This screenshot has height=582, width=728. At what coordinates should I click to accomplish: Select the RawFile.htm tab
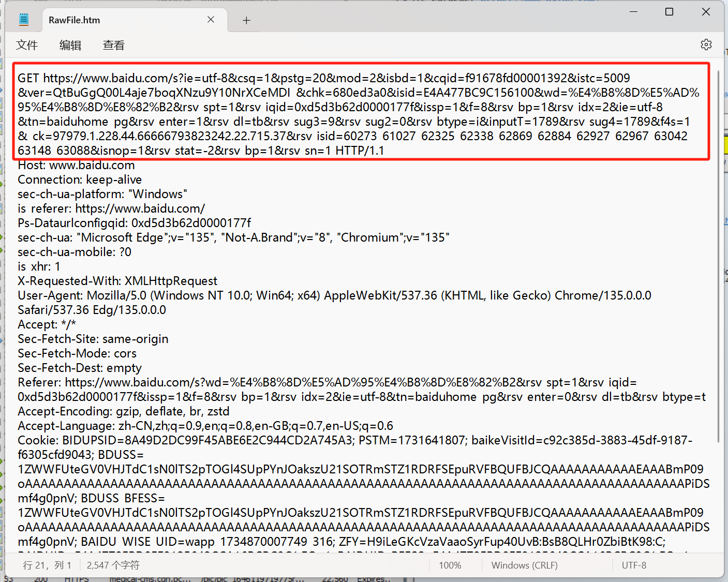coord(135,20)
